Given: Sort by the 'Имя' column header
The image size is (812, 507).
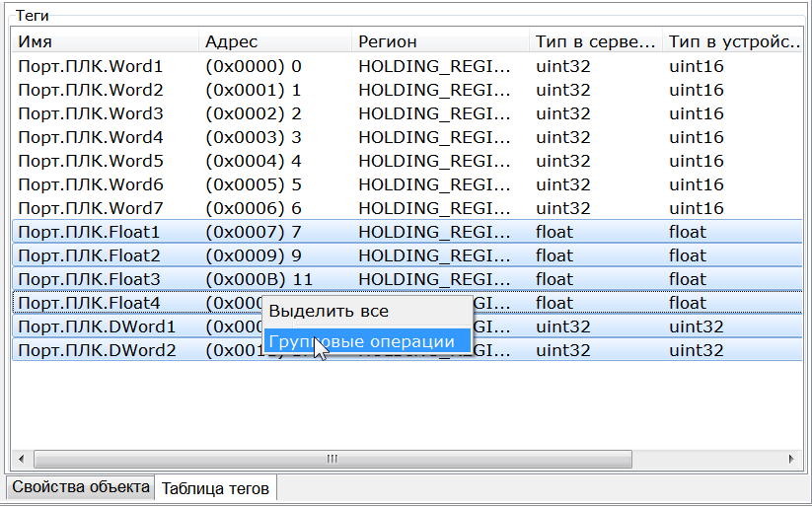Looking at the screenshot, I should (x=104, y=41).
